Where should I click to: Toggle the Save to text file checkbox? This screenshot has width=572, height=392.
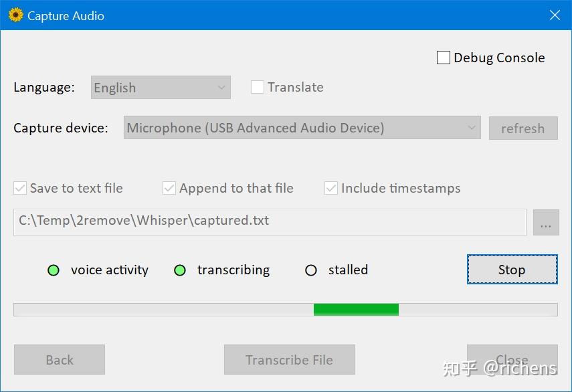(x=20, y=188)
